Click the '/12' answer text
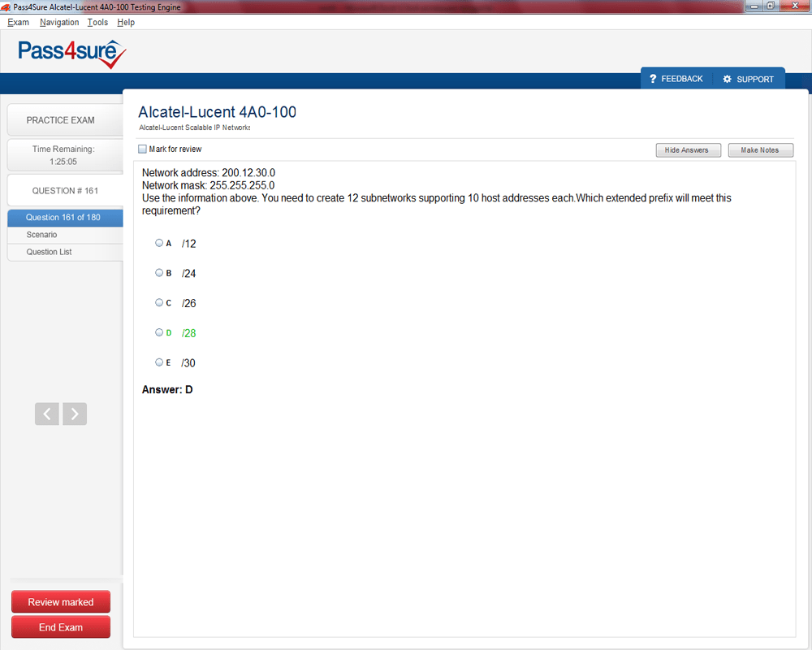This screenshot has width=812, height=650. 189,244
